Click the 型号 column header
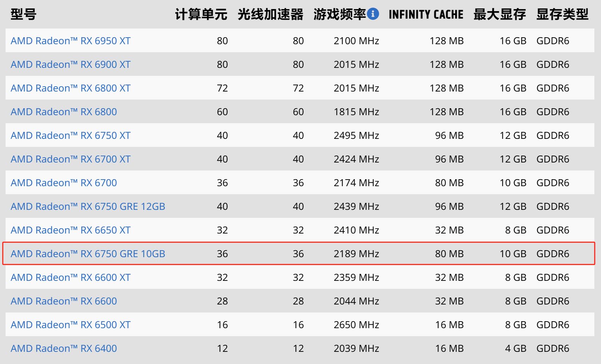 click(x=23, y=14)
